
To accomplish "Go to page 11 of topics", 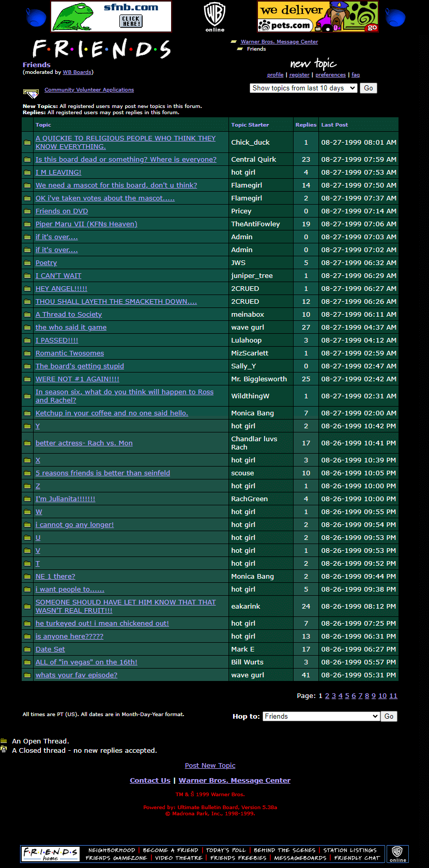I will coord(393,696).
